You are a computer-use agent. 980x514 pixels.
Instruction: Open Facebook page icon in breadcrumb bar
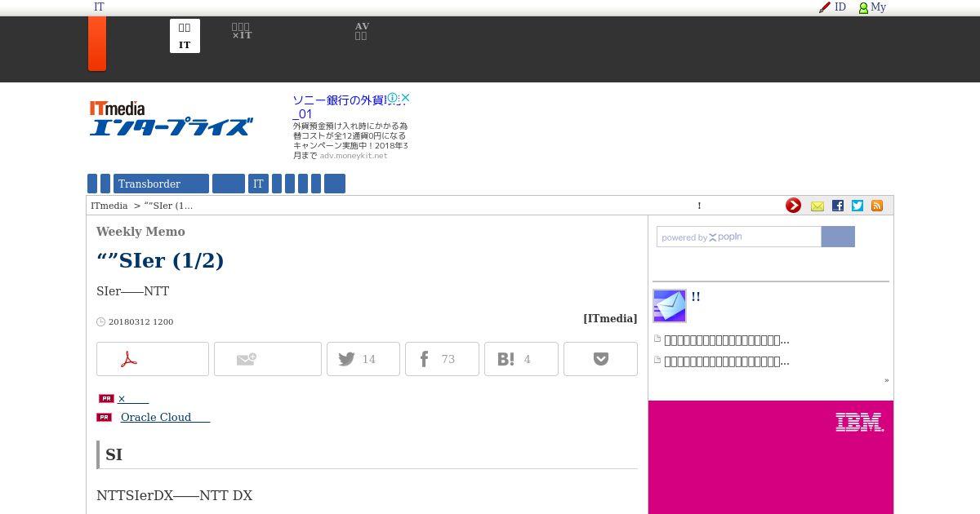coord(838,206)
